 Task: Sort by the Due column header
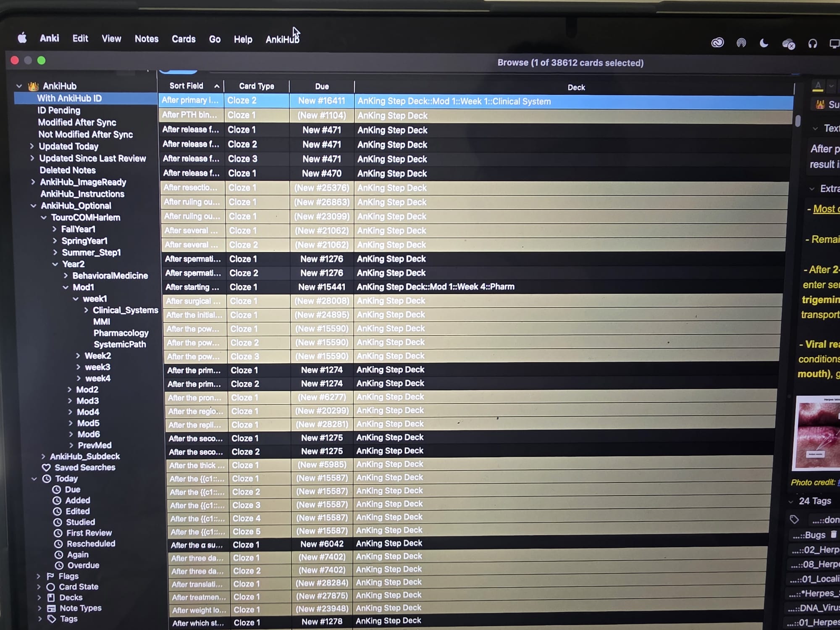322,87
